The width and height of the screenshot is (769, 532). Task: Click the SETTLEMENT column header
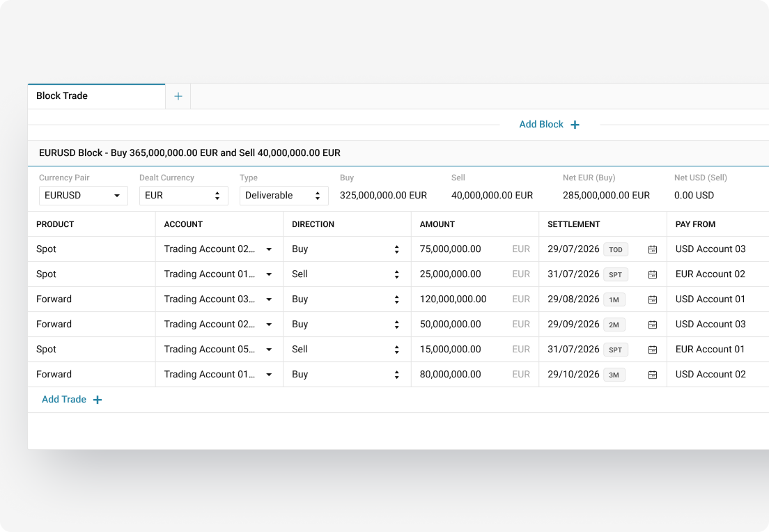tap(574, 224)
